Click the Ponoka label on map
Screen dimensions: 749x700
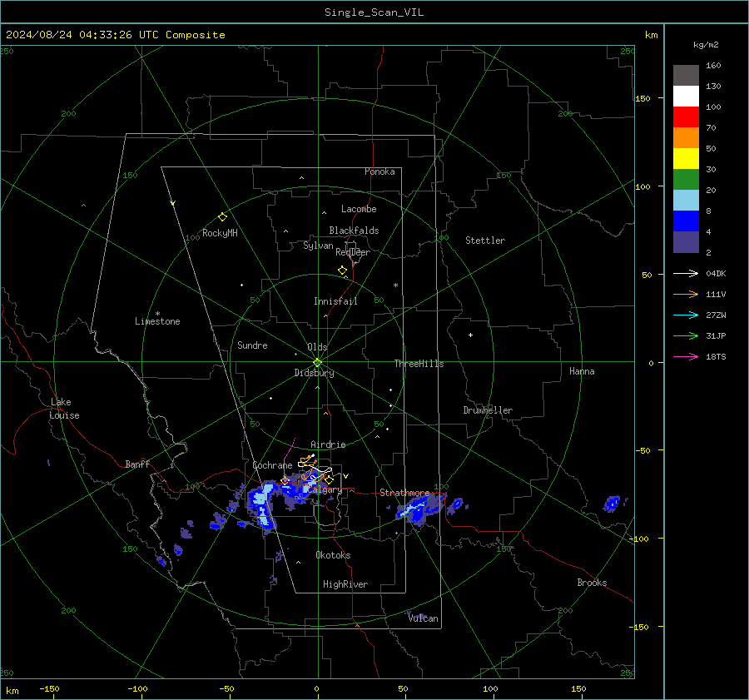coord(379,171)
